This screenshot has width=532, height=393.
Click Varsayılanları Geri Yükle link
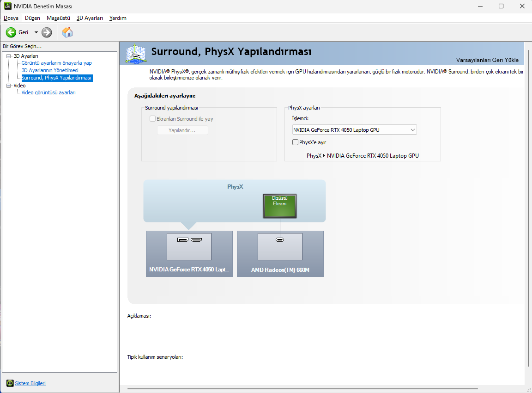[487, 60]
